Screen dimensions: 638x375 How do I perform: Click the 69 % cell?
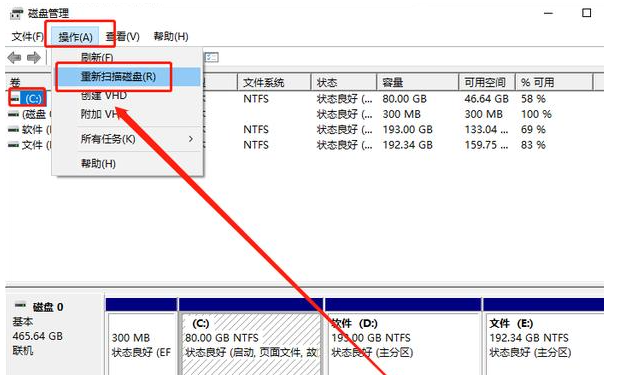pyautogui.click(x=533, y=130)
